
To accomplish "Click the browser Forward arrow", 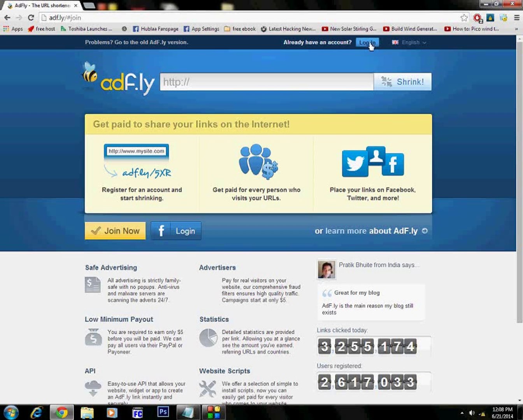I will (x=19, y=17).
